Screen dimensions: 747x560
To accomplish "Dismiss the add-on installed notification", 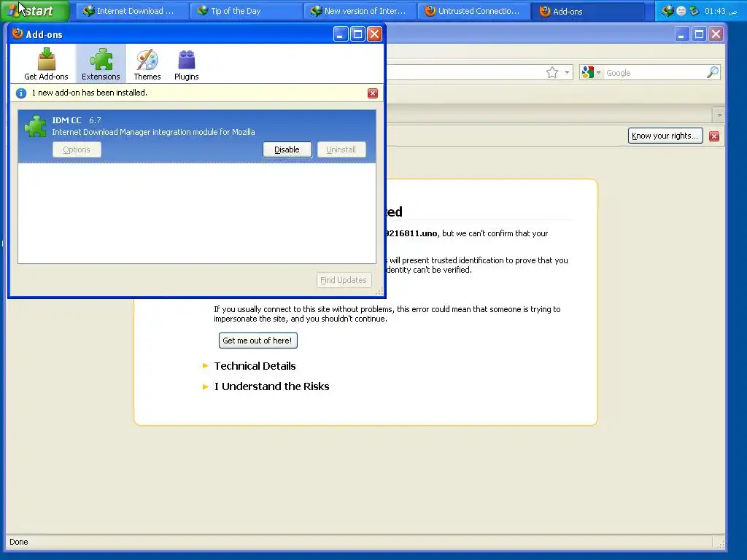I will [373, 93].
